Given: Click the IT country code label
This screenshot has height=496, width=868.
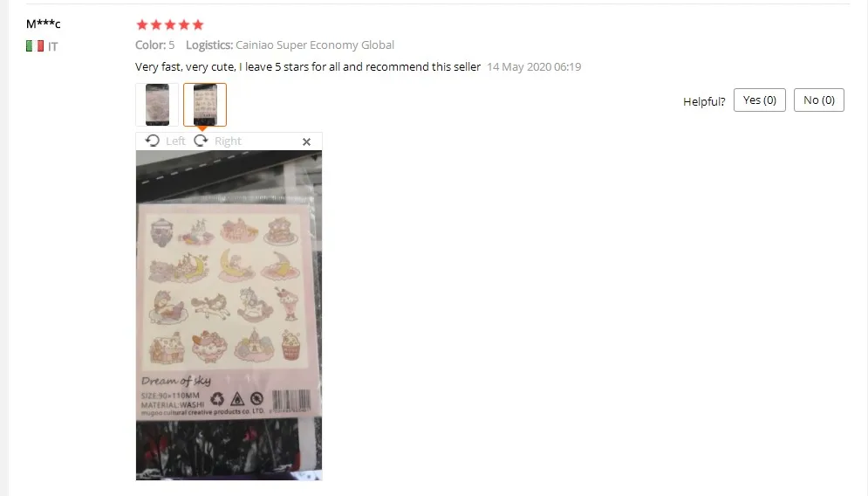Looking at the screenshot, I should click(52, 46).
